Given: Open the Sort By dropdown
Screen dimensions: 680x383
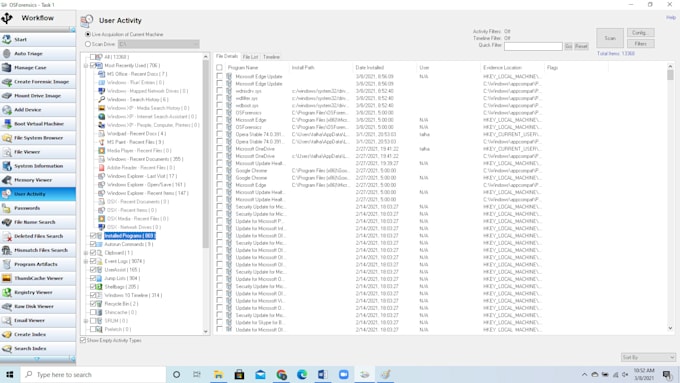Looking at the screenshot, I should [x=648, y=357].
